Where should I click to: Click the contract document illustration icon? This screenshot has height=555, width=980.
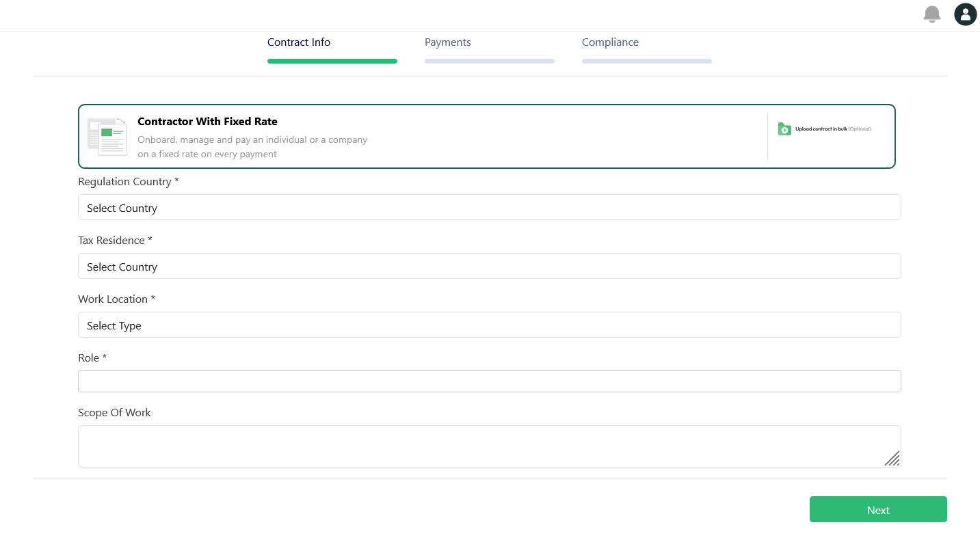[x=107, y=136]
